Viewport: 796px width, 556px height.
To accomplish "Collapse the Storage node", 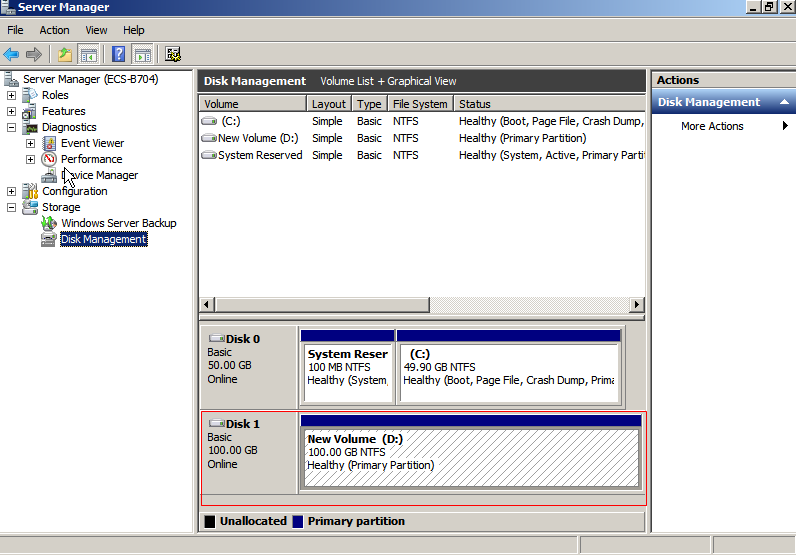I will tap(11, 207).
